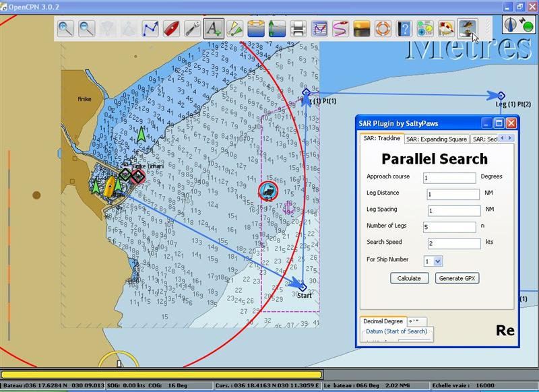The width and height of the screenshot is (539, 392).
Task: Select the Drop Mark pencil tool
Action: coord(234,28)
